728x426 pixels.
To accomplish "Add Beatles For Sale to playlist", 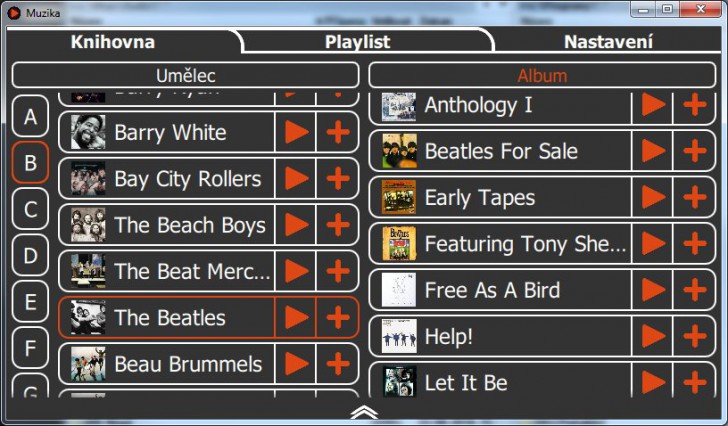I will 695,151.
